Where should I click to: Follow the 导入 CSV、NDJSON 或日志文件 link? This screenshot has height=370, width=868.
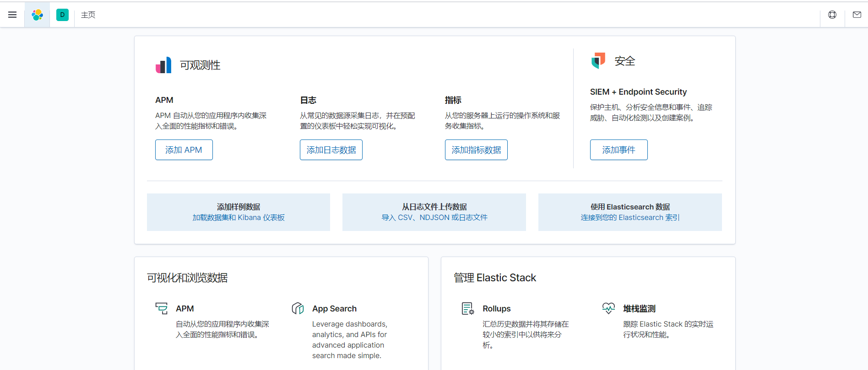434,218
